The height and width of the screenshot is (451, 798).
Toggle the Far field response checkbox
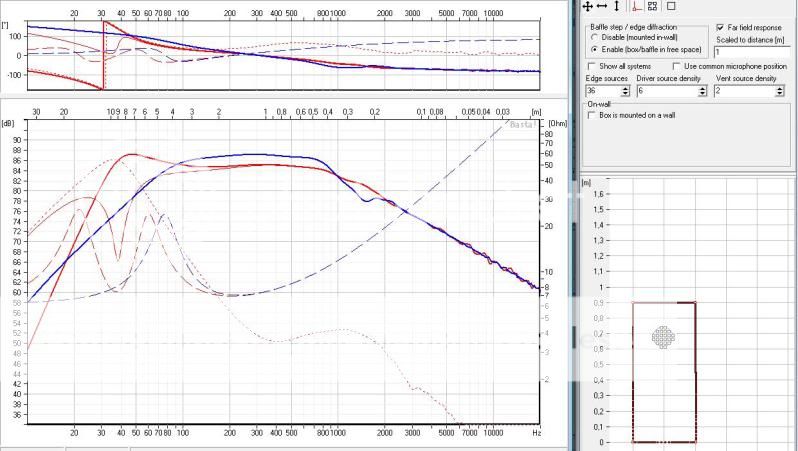(x=721, y=28)
